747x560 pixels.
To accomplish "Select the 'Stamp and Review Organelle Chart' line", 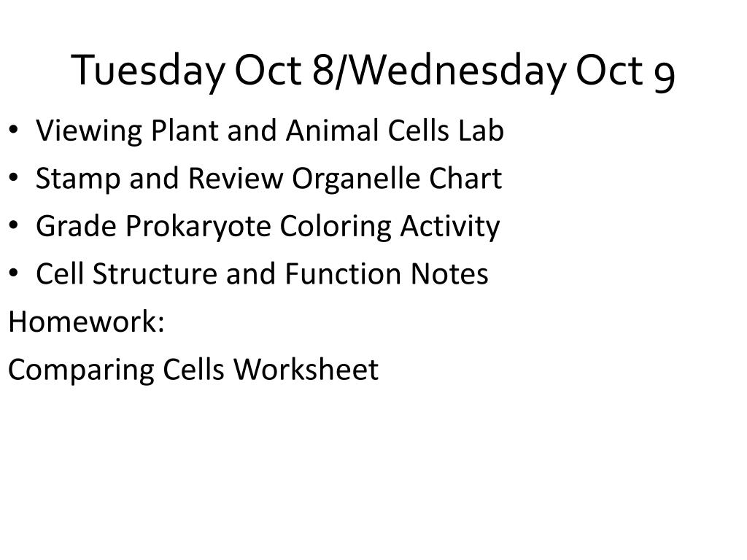I will [x=268, y=179].
